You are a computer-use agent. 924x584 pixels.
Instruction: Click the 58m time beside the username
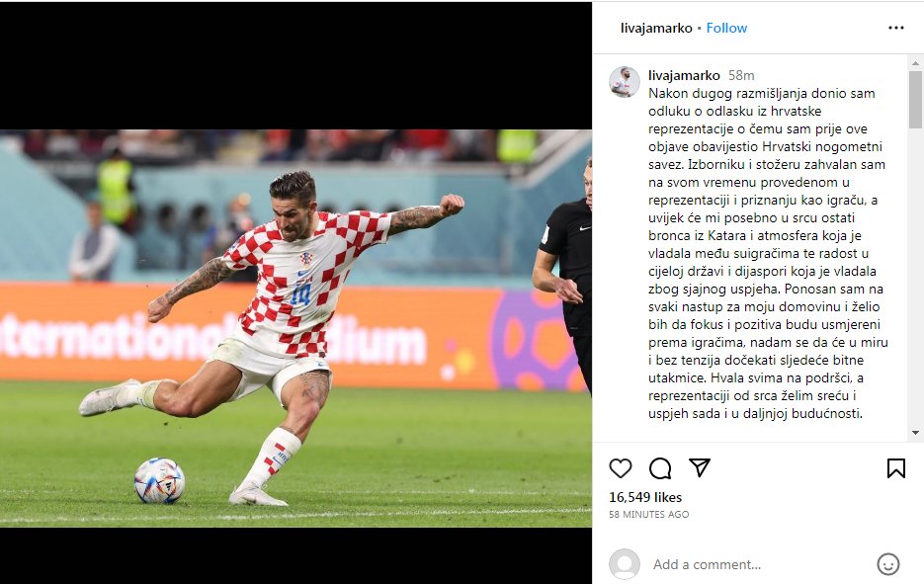[x=741, y=75]
